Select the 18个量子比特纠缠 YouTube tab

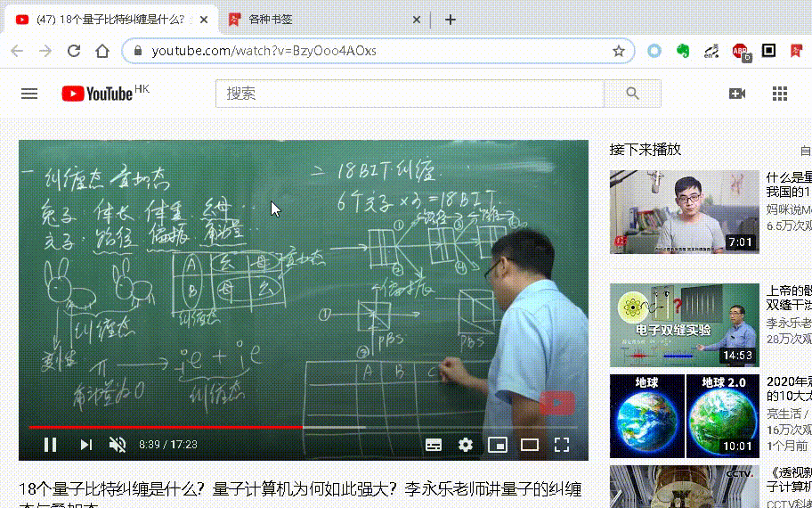point(111,20)
